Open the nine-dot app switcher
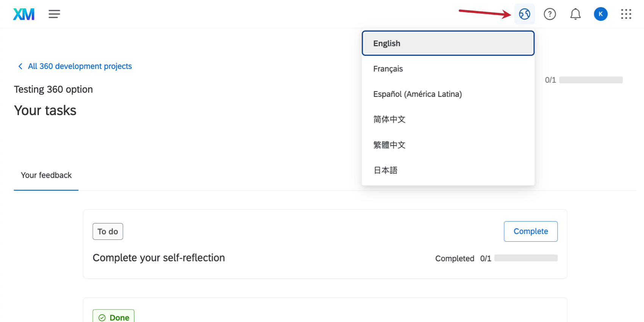 [626, 14]
